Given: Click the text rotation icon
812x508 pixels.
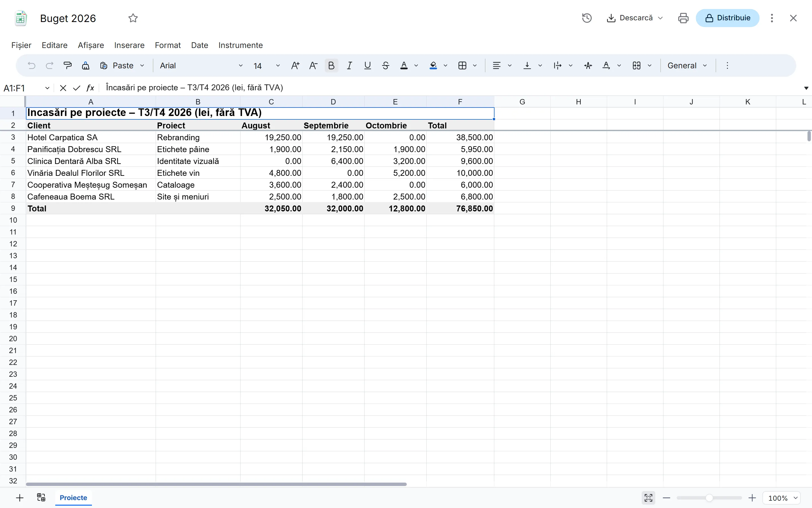Looking at the screenshot, I should point(588,65).
